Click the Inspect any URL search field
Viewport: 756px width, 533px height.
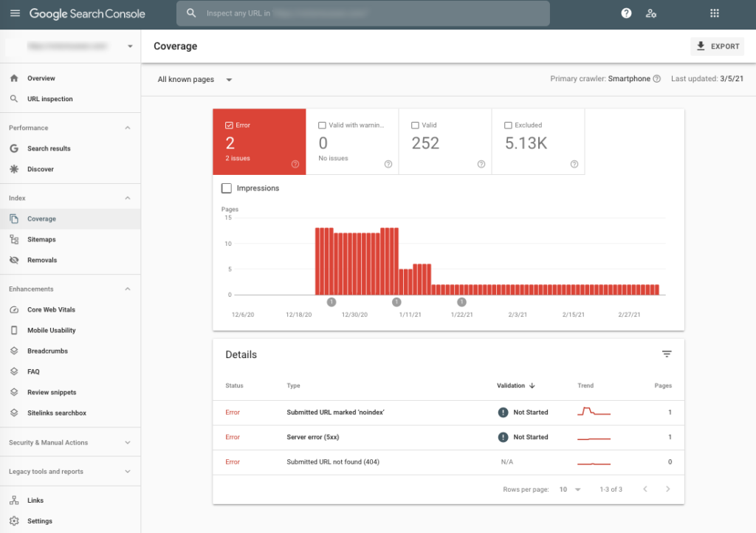tap(363, 13)
